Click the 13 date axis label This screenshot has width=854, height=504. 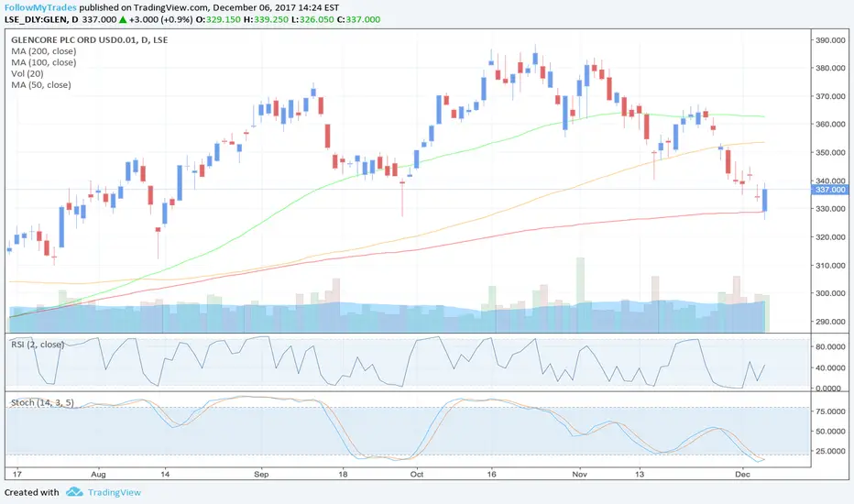(640, 474)
